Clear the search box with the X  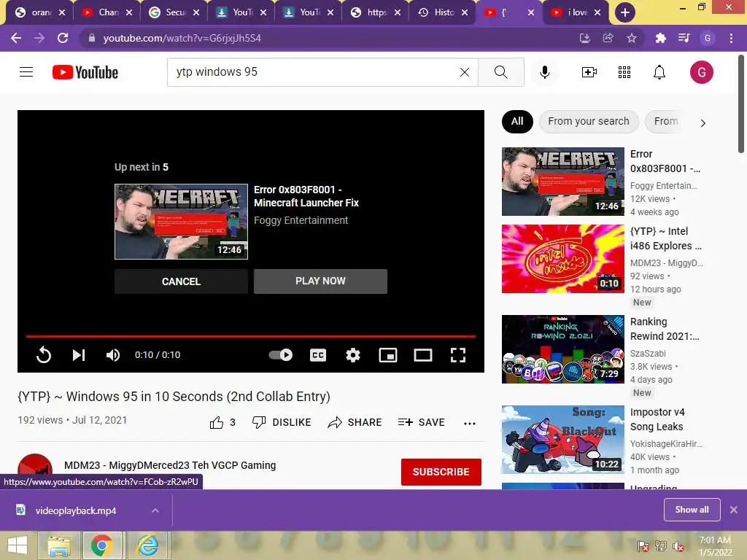[x=465, y=72]
